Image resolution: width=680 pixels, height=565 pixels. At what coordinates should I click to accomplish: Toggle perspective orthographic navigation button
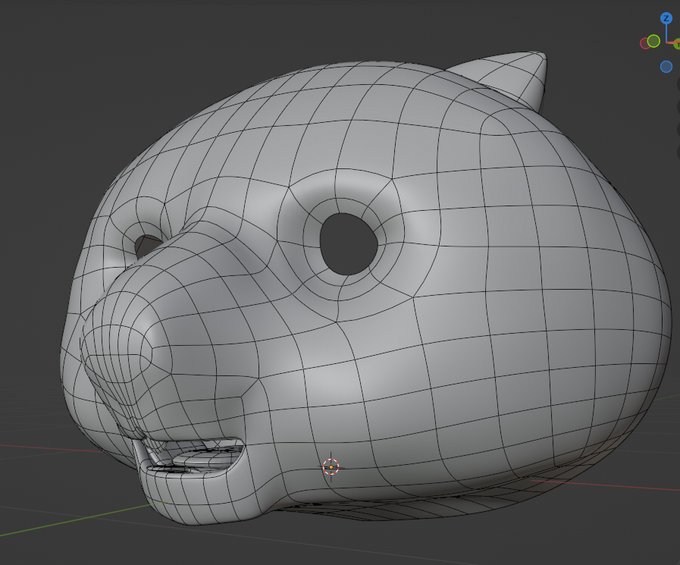(x=678, y=151)
